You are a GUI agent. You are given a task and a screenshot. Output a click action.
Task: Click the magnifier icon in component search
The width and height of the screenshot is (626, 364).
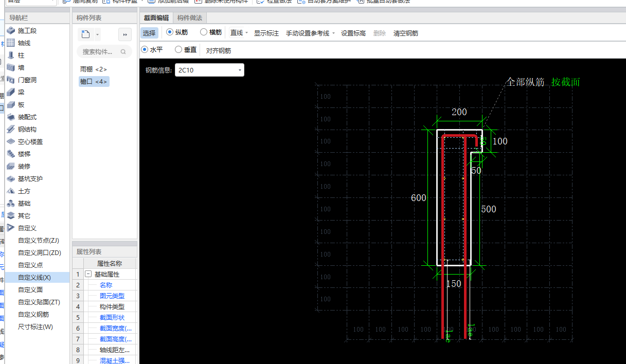pos(123,51)
